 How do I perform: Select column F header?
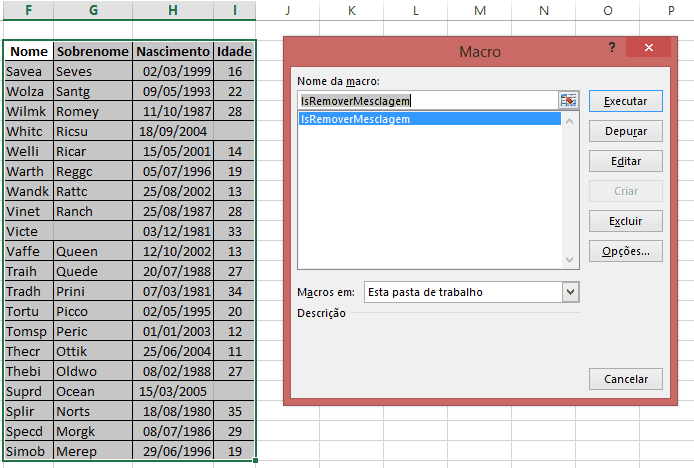28,10
